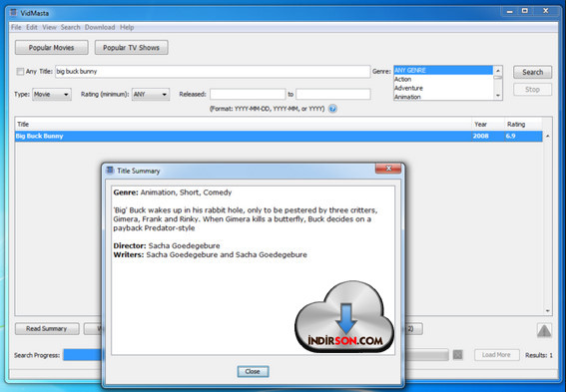Screen dimensions: 566x392
Task: Open the Edit menu
Action: pyautogui.click(x=32, y=27)
